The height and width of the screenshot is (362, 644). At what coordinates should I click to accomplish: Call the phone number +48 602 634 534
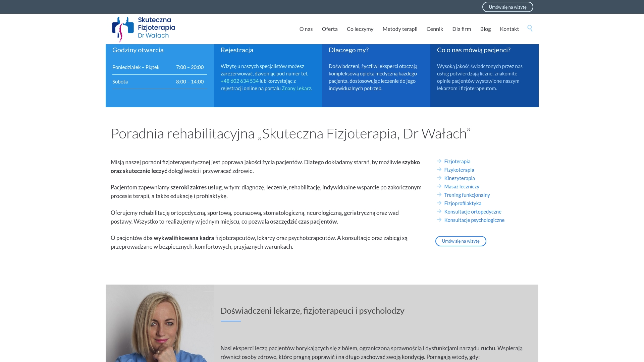[239, 81]
